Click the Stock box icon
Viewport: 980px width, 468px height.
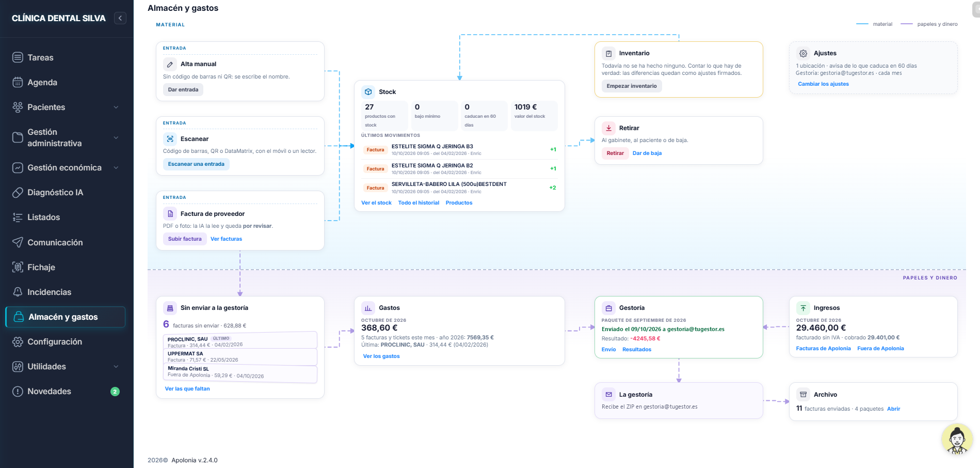tap(368, 92)
